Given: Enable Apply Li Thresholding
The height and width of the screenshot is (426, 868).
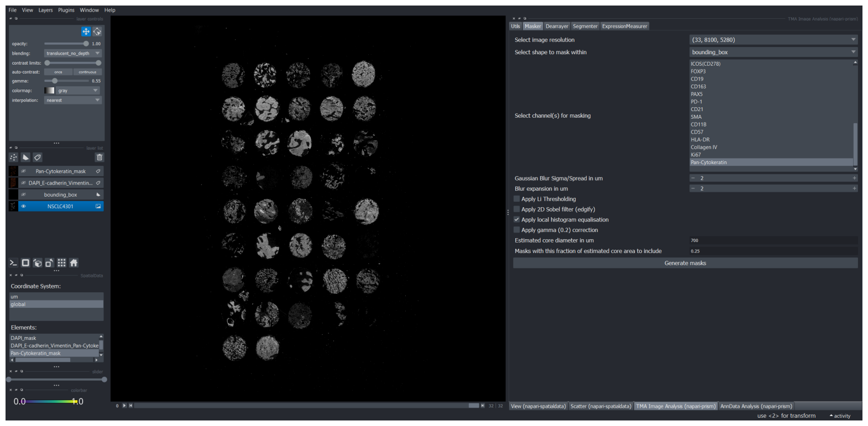Looking at the screenshot, I should [517, 199].
